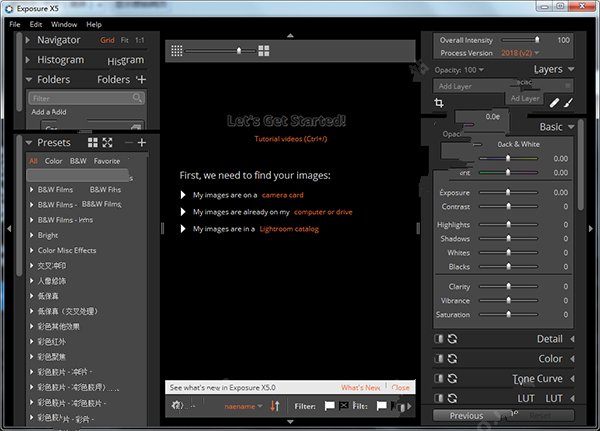
Task: Open the Help menu
Action: click(94, 24)
